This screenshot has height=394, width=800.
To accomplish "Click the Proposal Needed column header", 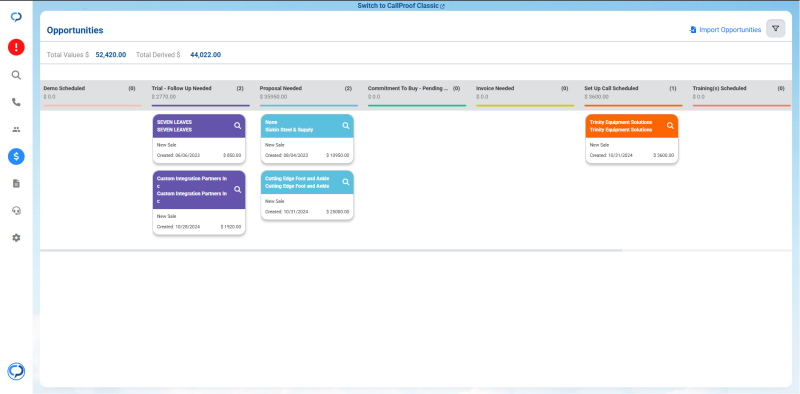I will tap(280, 88).
